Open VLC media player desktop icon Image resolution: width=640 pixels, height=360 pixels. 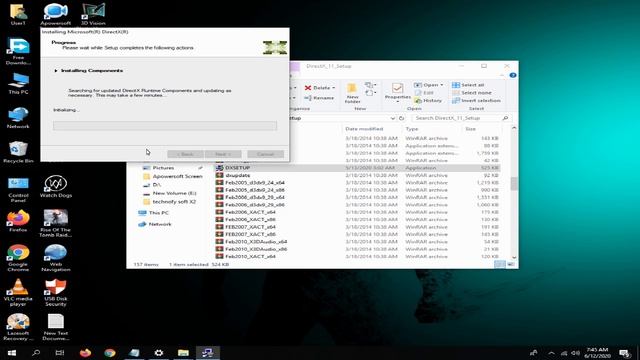tap(18, 292)
